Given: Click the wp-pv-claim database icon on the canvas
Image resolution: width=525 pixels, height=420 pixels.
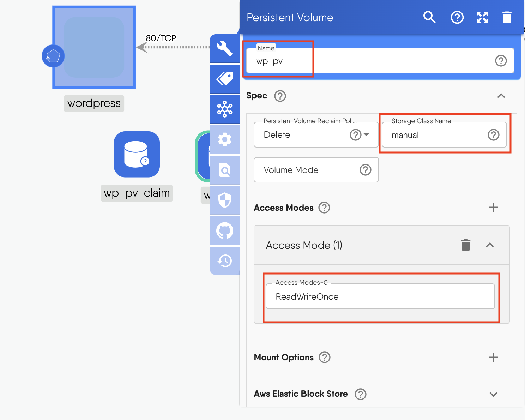Looking at the screenshot, I should click(x=137, y=155).
